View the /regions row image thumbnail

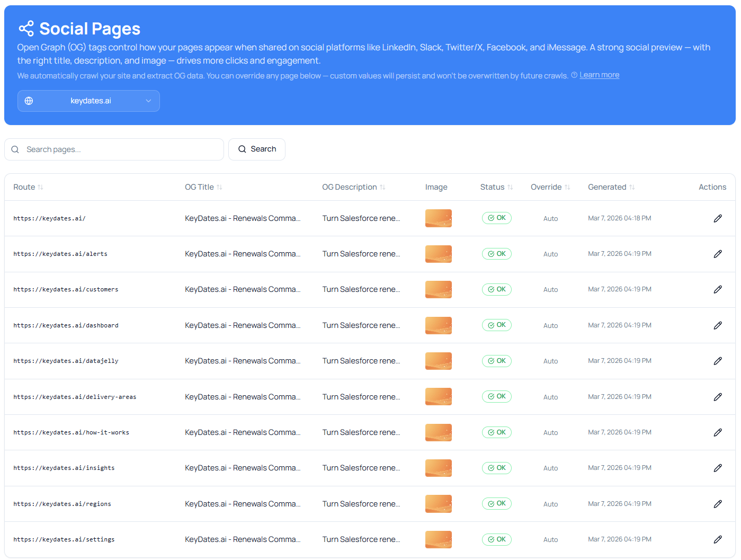click(x=439, y=504)
